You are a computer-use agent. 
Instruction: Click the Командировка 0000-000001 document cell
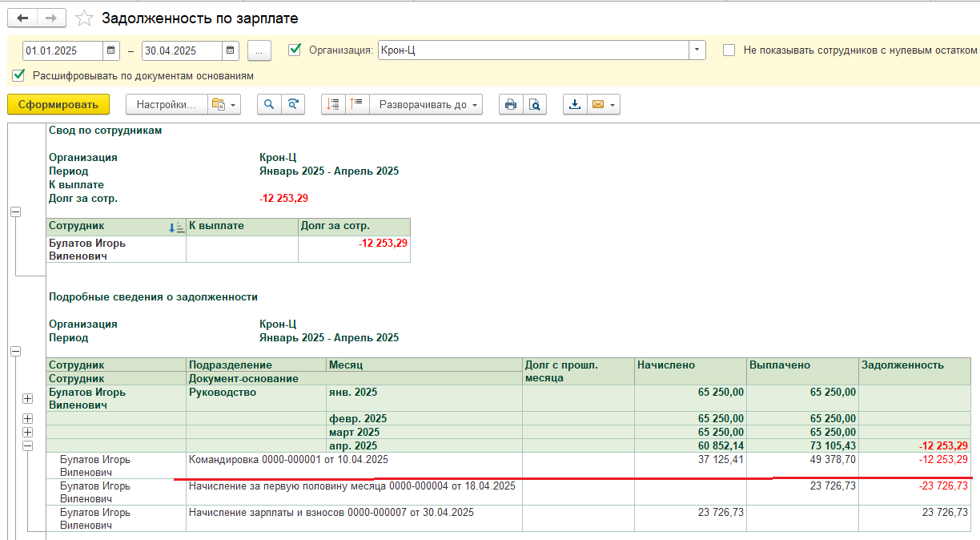pyautogui.click(x=288, y=460)
